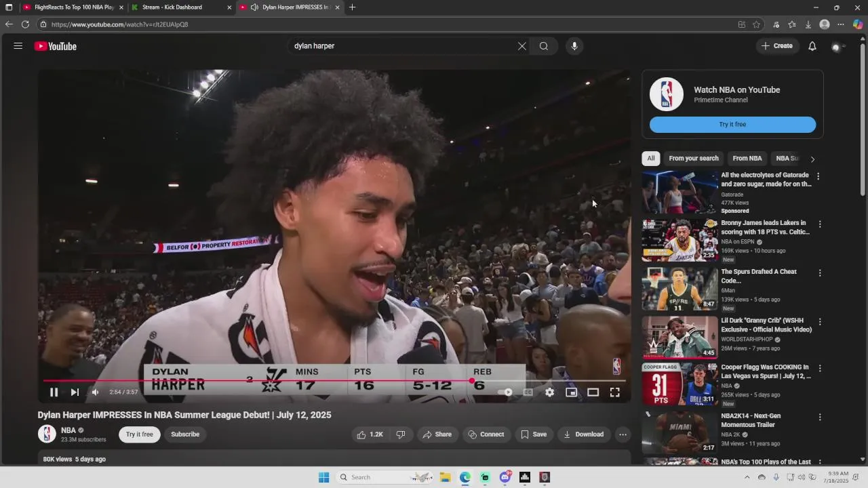Screen dimensions: 868x488
Task: Open File Explorer from taskbar
Action: pos(445,477)
